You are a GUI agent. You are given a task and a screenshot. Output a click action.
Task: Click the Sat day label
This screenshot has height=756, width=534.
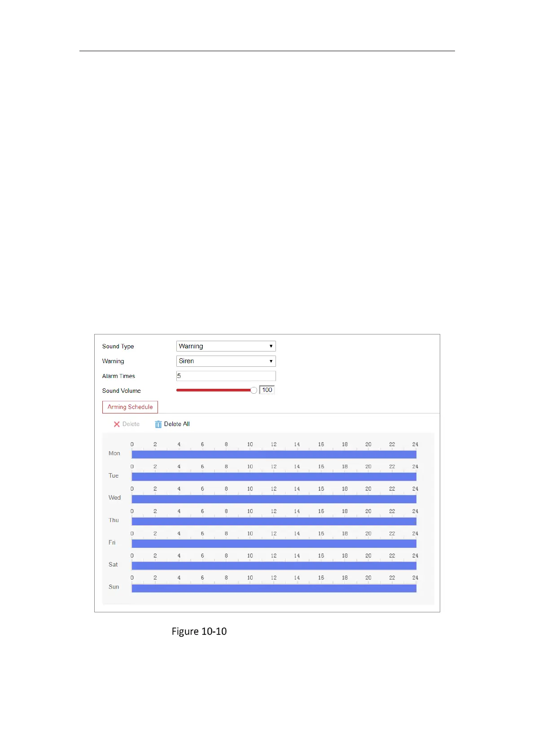[113, 564]
